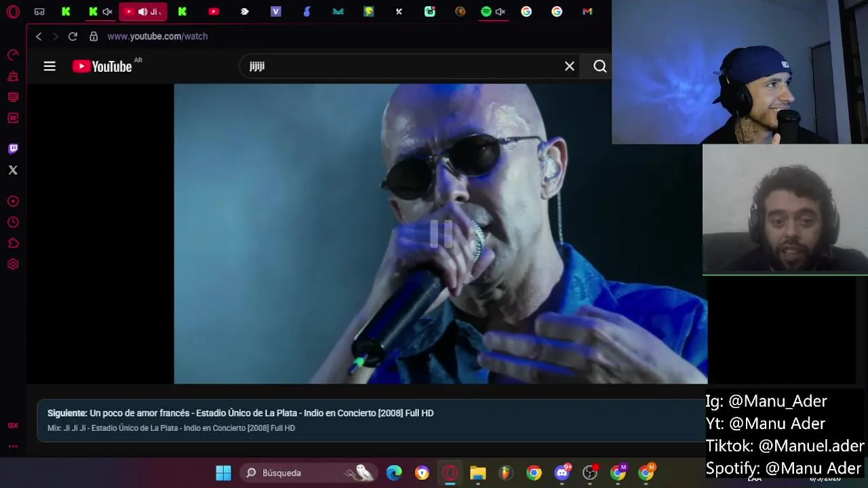
Task: Switch to the first Google tab
Action: coord(526,12)
